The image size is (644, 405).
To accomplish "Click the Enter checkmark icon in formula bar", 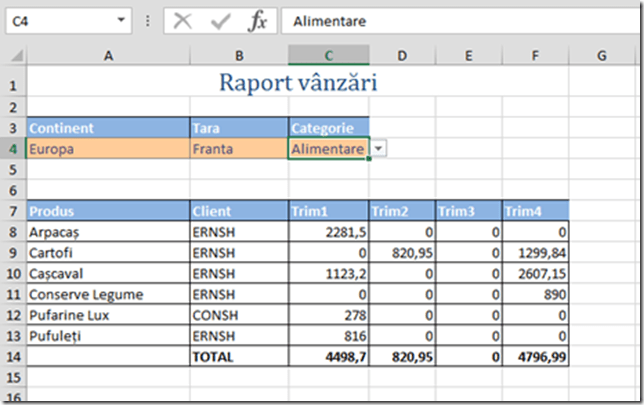I will click(x=220, y=21).
